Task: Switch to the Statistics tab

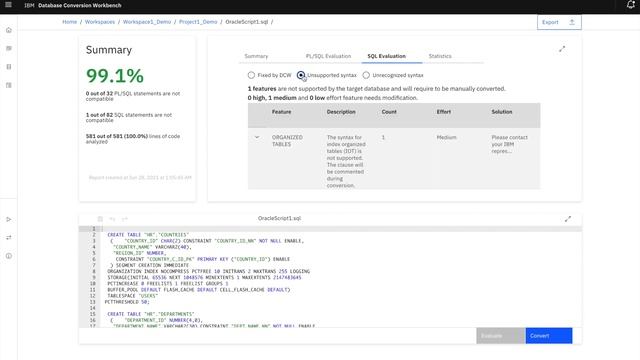Action: click(x=440, y=56)
